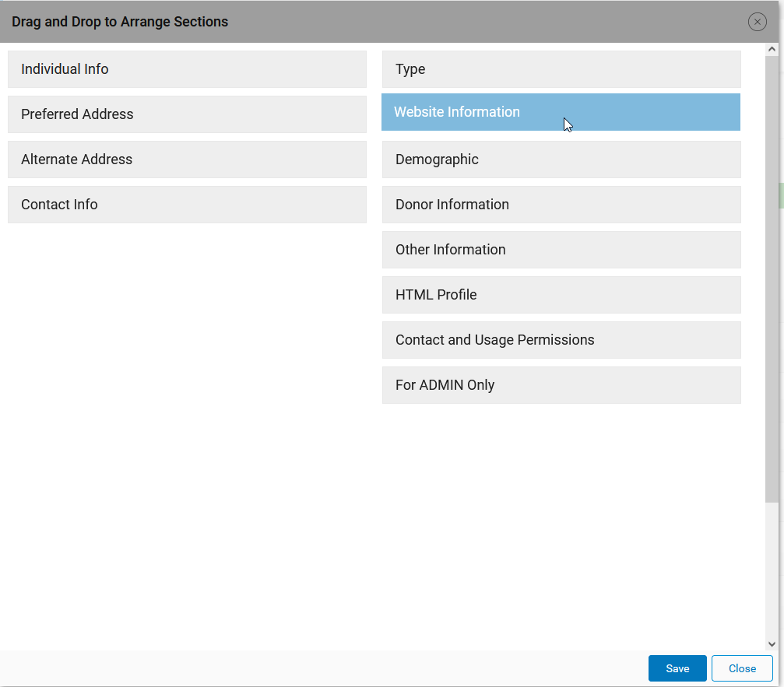
Task: Click the Close button
Action: tap(742, 668)
